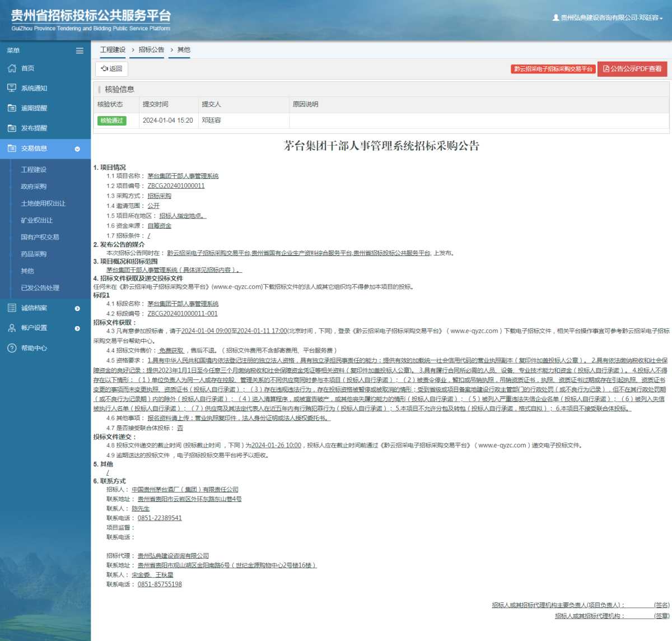
Task: Click 其他 in the breadcrumb
Action: (184, 50)
